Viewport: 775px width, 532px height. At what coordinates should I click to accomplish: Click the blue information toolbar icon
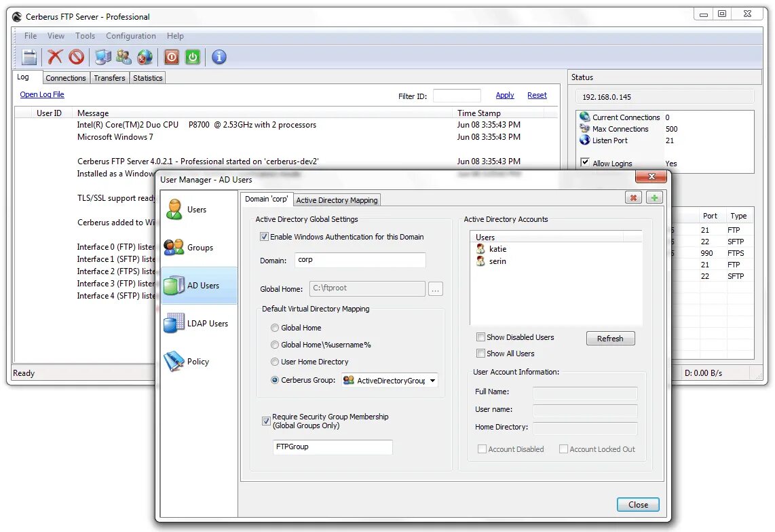coord(219,58)
